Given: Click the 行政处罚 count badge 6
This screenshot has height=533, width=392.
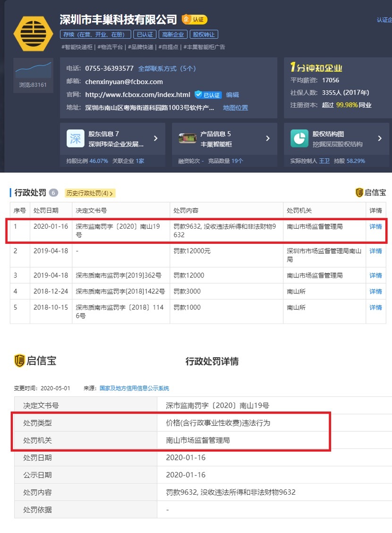Looking at the screenshot, I should (53, 193).
